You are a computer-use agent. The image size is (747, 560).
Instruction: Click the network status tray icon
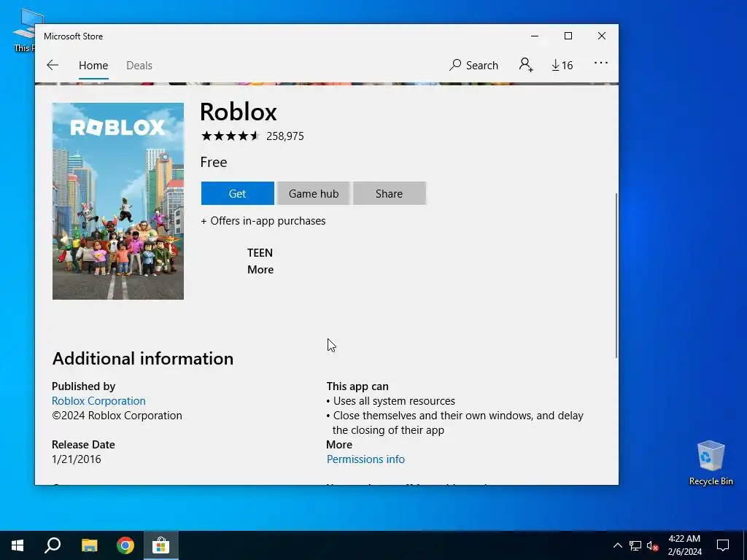tap(635, 545)
